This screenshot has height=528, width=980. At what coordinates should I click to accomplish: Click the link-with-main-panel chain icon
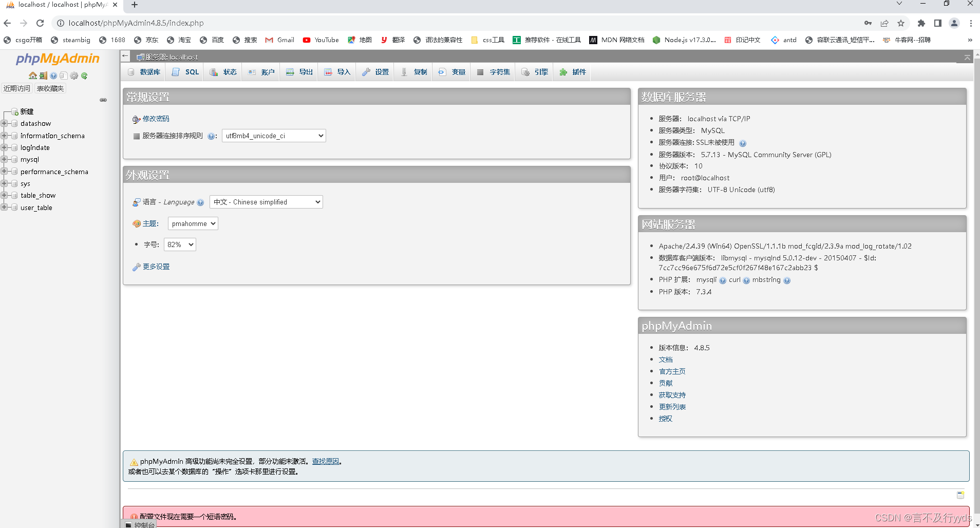point(103,100)
